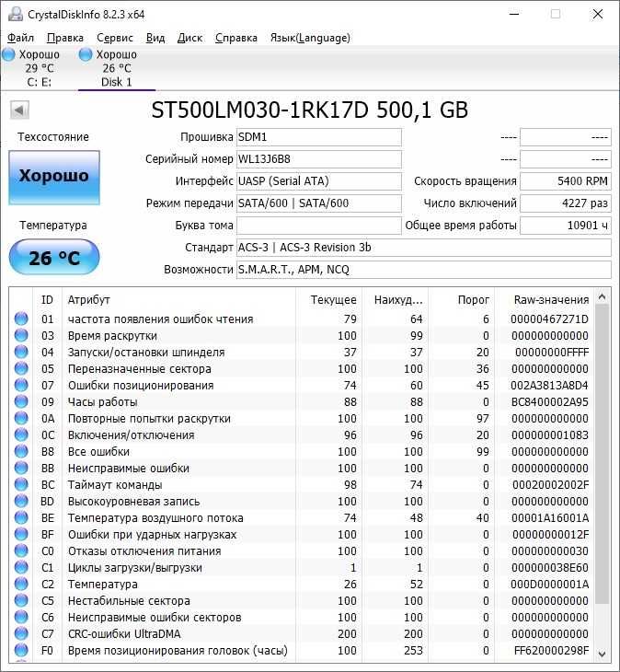The image size is (620, 672).
Task: Click status icon for Высокоуровневая запись row
Action: point(21,501)
